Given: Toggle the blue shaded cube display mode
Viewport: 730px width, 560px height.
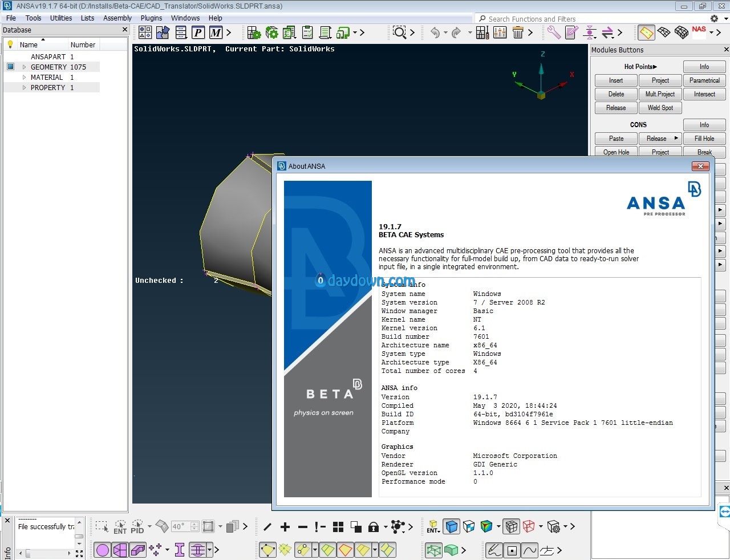Looking at the screenshot, I should click(x=451, y=527).
